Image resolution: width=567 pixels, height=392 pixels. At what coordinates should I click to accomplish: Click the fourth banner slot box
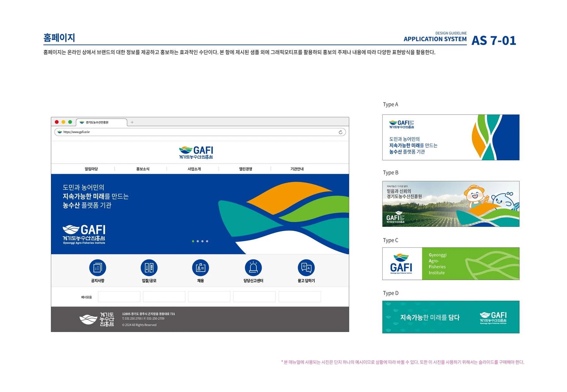pyautogui.click(x=254, y=297)
